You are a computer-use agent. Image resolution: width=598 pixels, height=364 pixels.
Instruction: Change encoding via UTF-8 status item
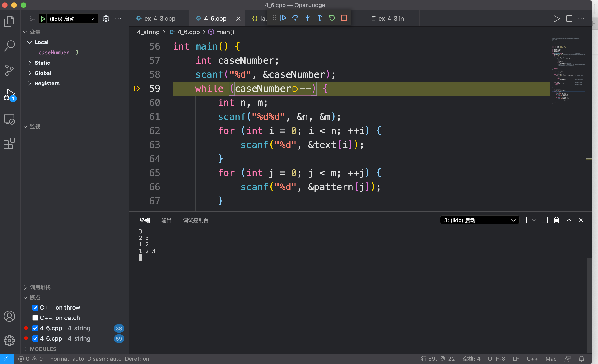coord(496,359)
